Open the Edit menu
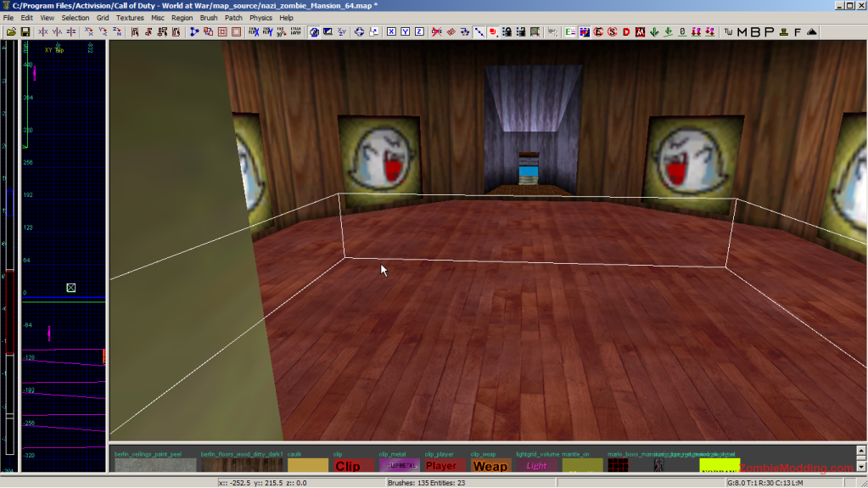Viewport: 868px width, 488px height. (26, 18)
